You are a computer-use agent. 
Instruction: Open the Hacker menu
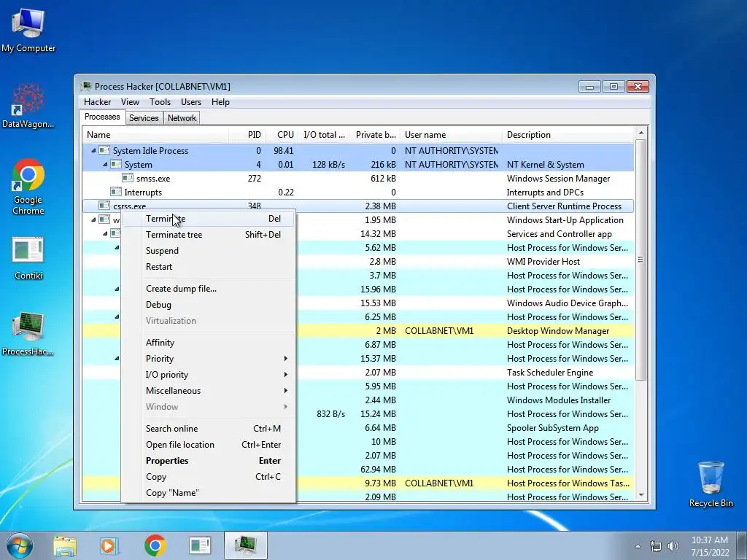point(97,102)
